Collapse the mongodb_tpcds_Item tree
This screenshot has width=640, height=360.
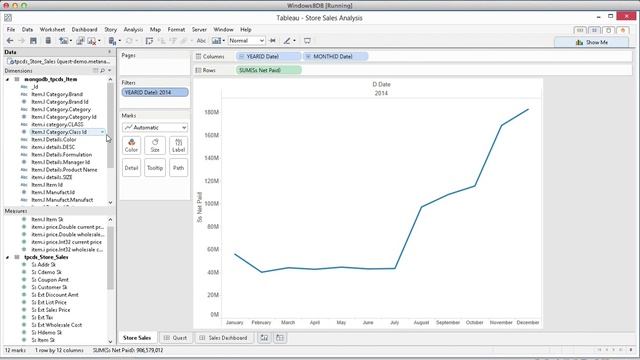click(7, 79)
